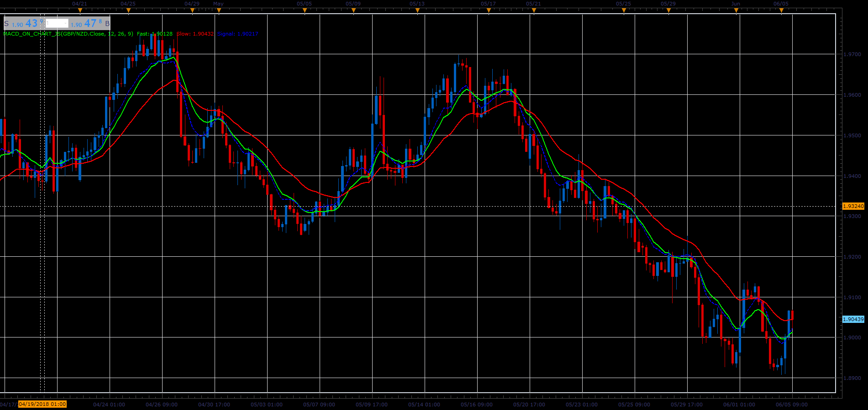The height and width of the screenshot is (410, 868).
Task: Select the 05/09 orange timeline marker
Action: pos(353,10)
